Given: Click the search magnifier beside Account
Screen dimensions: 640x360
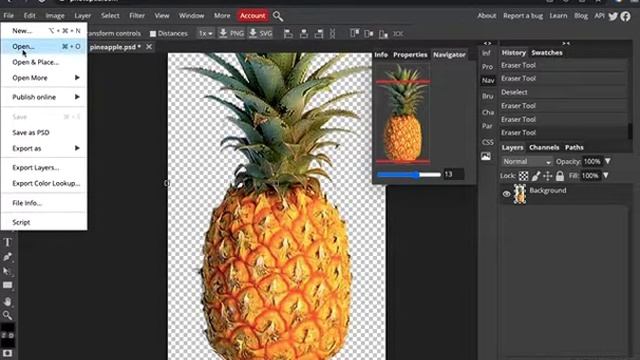Looking at the screenshot, I should click(278, 16).
